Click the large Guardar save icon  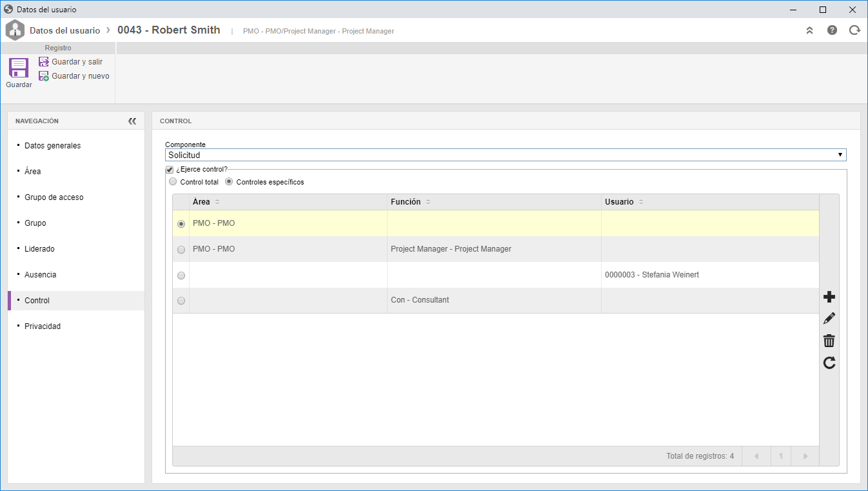pyautogui.click(x=18, y=68)
